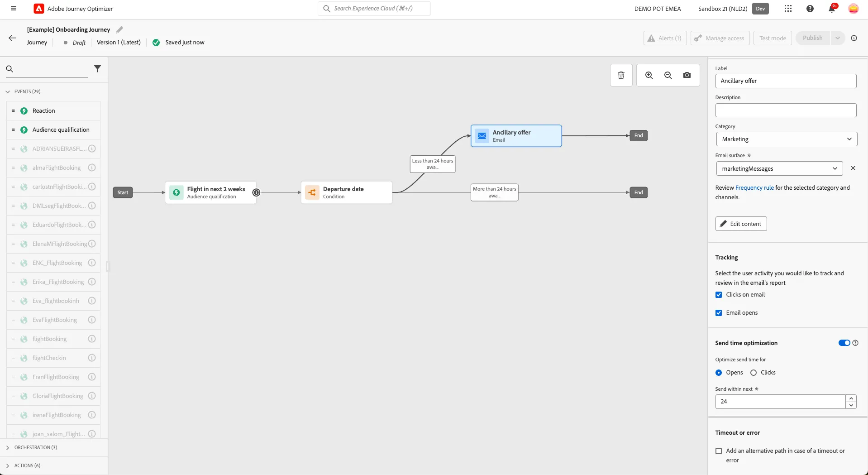Collapse the EVENTS (29) section

point(8,91)
